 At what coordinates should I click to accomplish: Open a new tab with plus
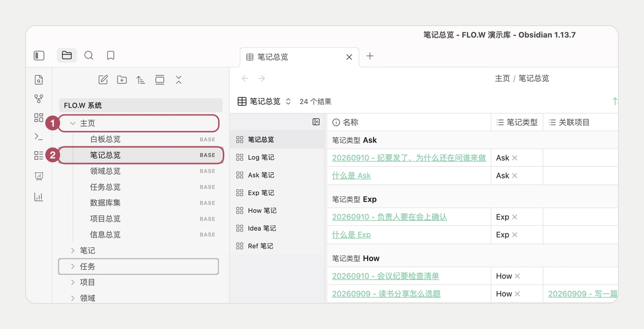click(370, 56)
